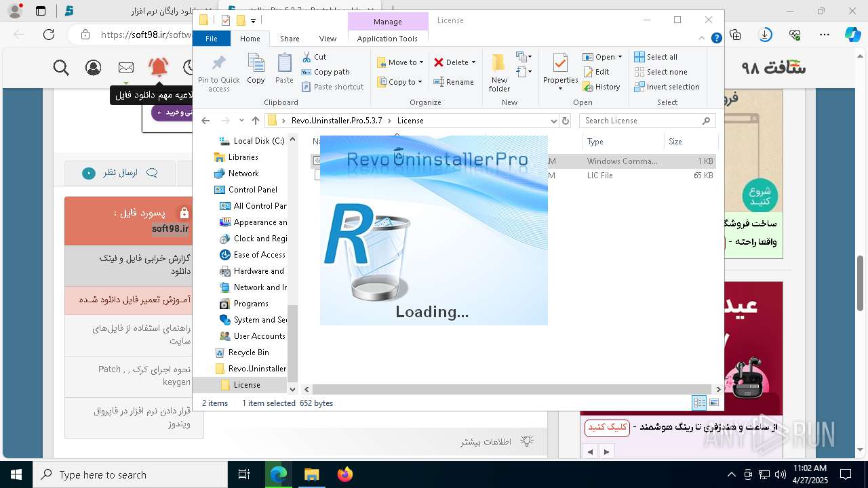Open Quick Access Toolbar customize dropdown
This screenshot has height=488, width=868.
click(x=253, y=21)
